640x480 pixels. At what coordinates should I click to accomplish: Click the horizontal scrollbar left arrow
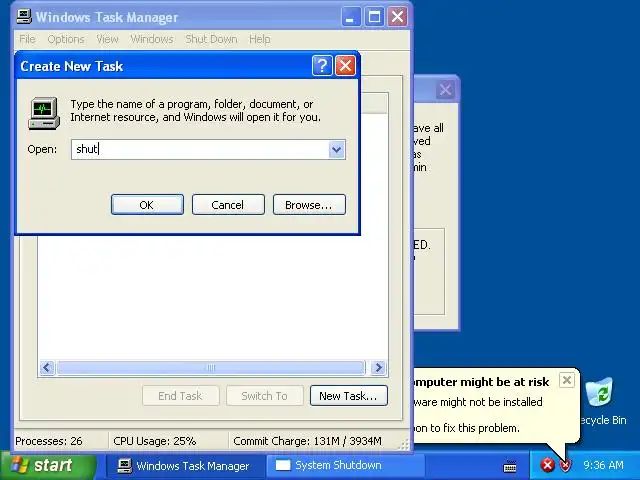47,367
